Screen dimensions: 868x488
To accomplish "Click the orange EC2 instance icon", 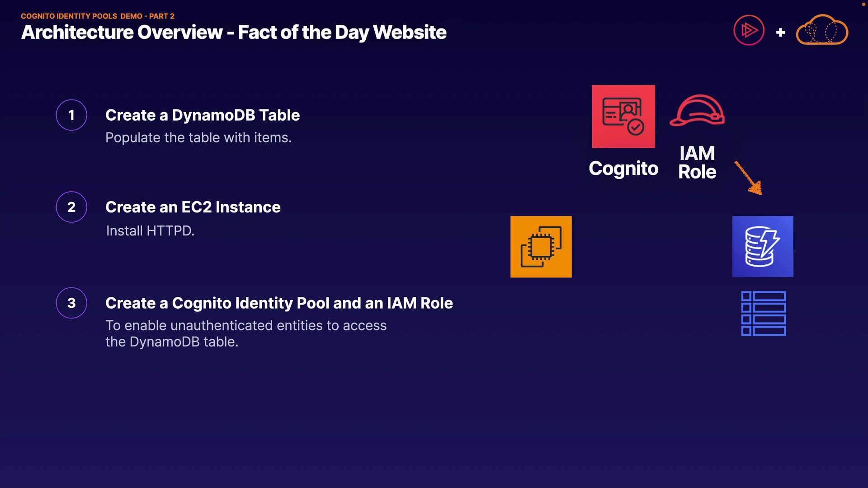I will pos(541,247).
